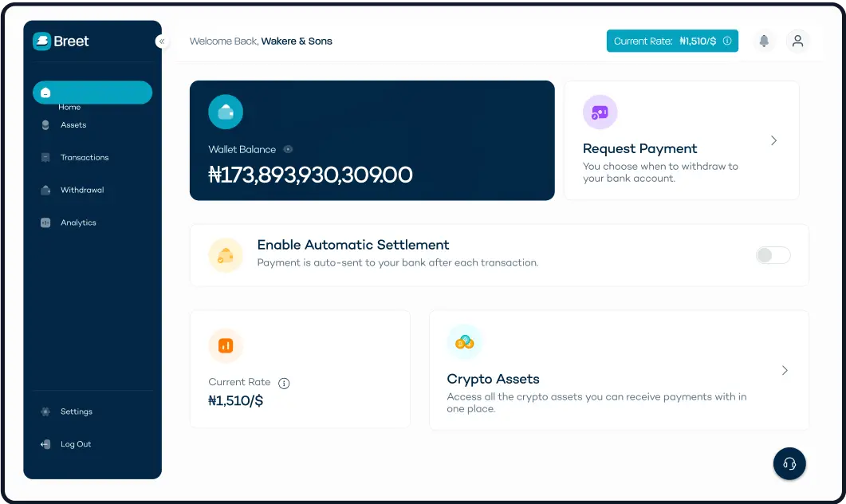Viewport: 846px width, 504px height.
Task: Click the Crypto Assets coins icon
Action: (x=464, y=342)
